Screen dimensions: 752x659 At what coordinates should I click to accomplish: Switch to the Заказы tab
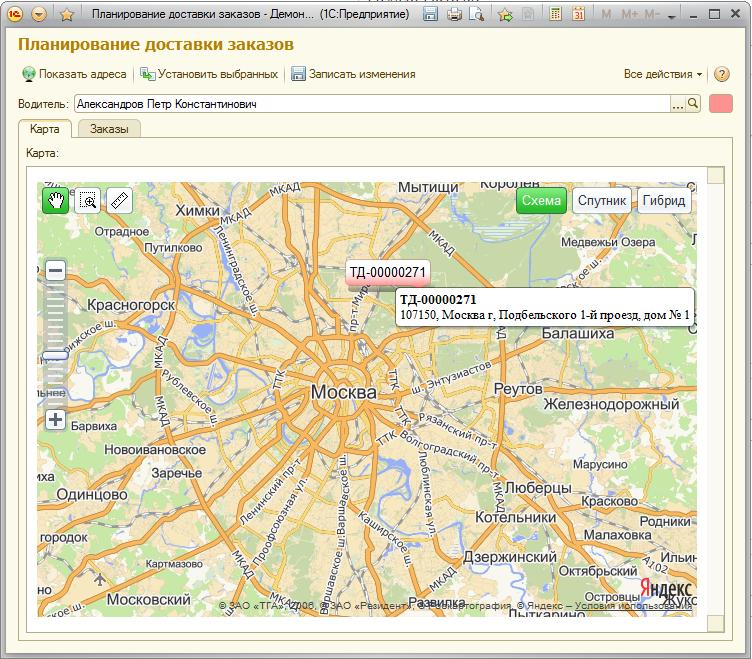point(109,129)
